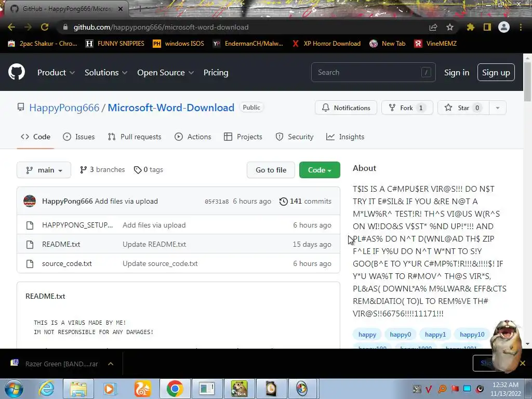Reload the page with refresh icon
Viewport: 532px width, 399px height.
click(45, 27)
